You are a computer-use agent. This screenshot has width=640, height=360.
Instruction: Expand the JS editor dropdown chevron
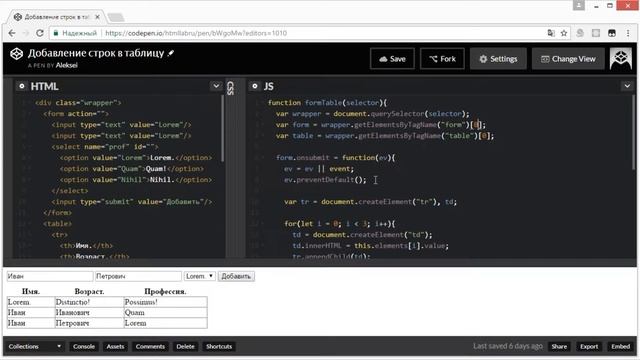coord(627,86)
